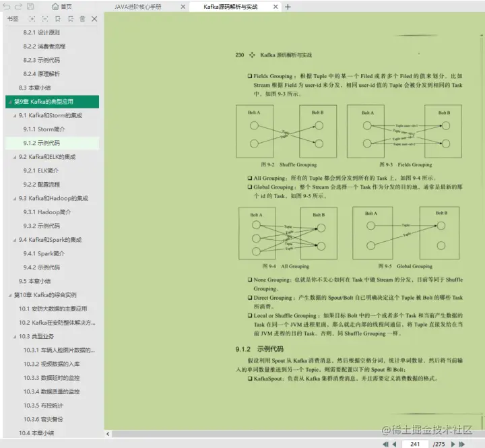
Task: Collapse the 10.3 典型业务 arrow
Action: click(x=15, y=337)
